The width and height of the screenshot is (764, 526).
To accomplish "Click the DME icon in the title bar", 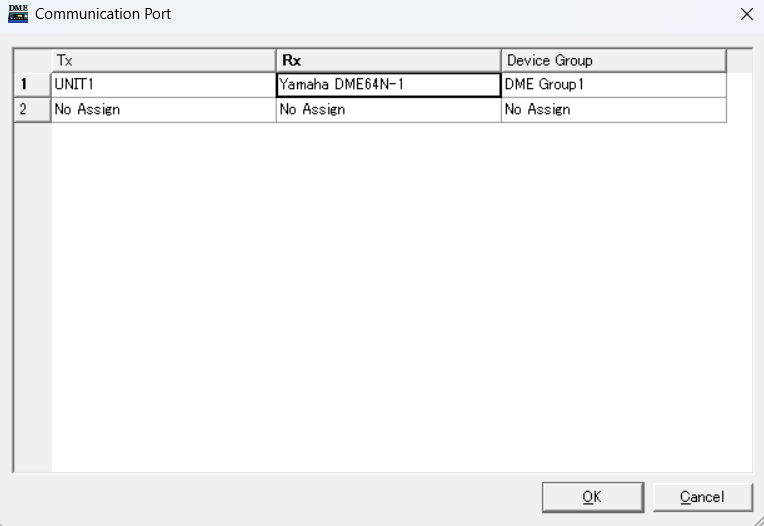I will click(x=17, y=14).
